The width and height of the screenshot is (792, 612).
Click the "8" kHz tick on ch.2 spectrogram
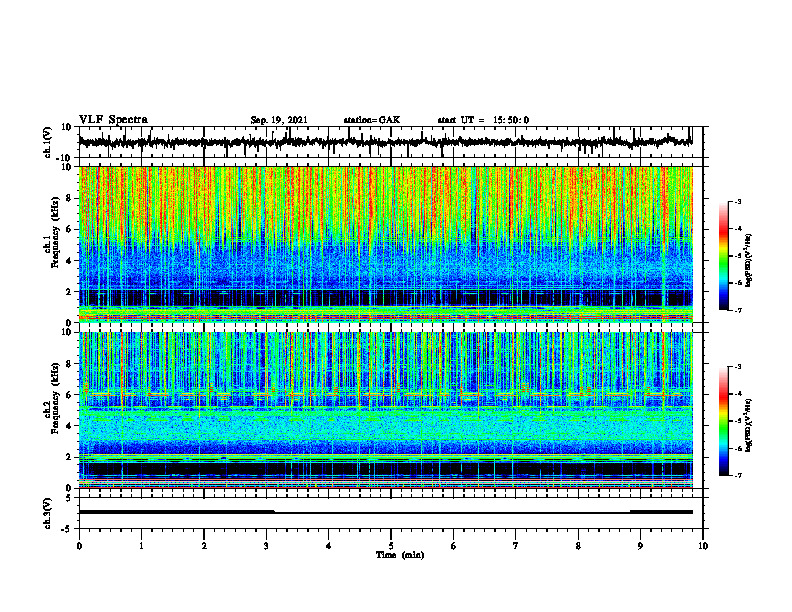pyautogui.click(x=69, y=364)
